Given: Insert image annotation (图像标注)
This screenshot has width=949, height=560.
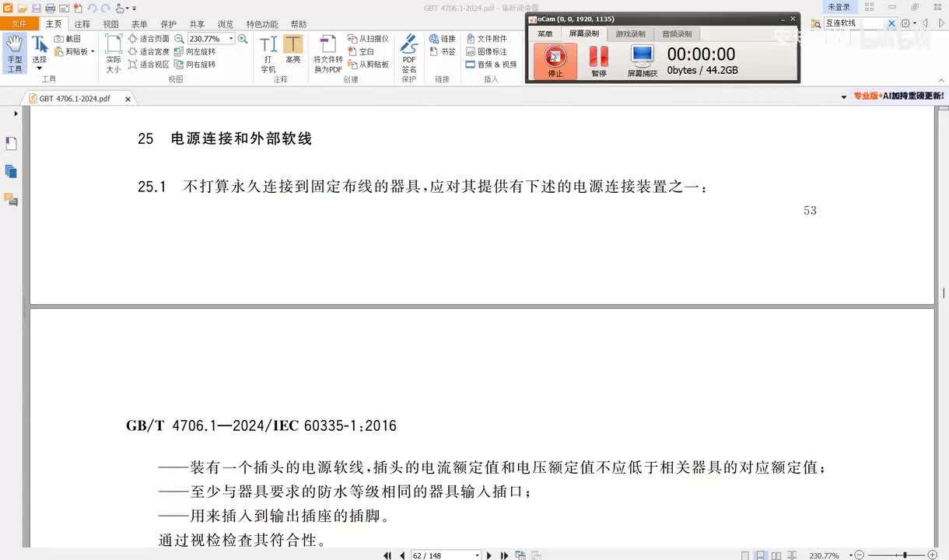Looking at the screenshot, I should click(487, 51).
